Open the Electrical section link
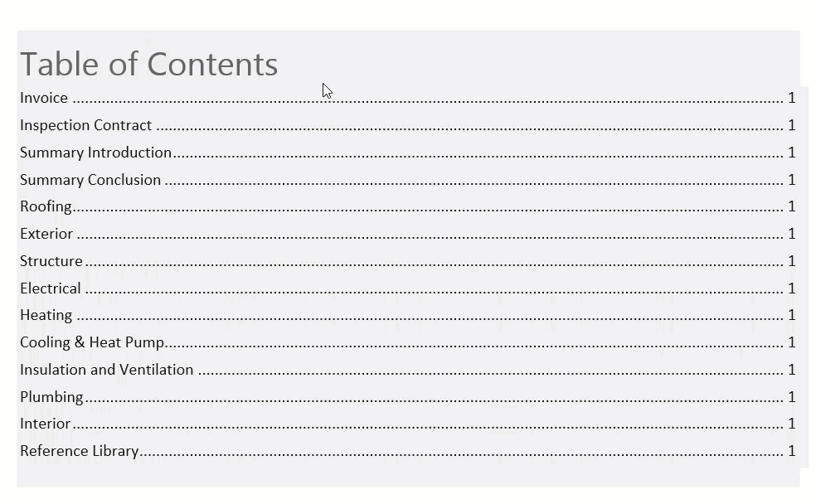The width and height of the screenshot is (816, 504). (x=51, y=288)
